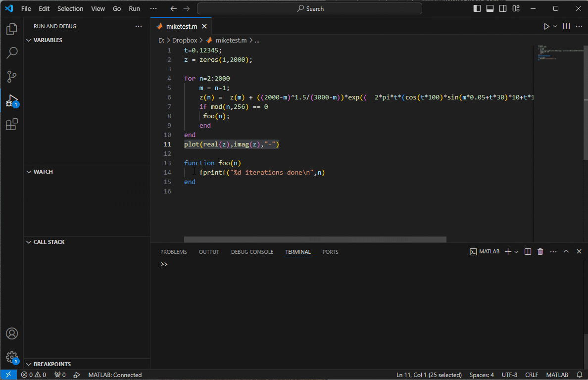Open errors and warnings count in status bar

coord(33,375)
